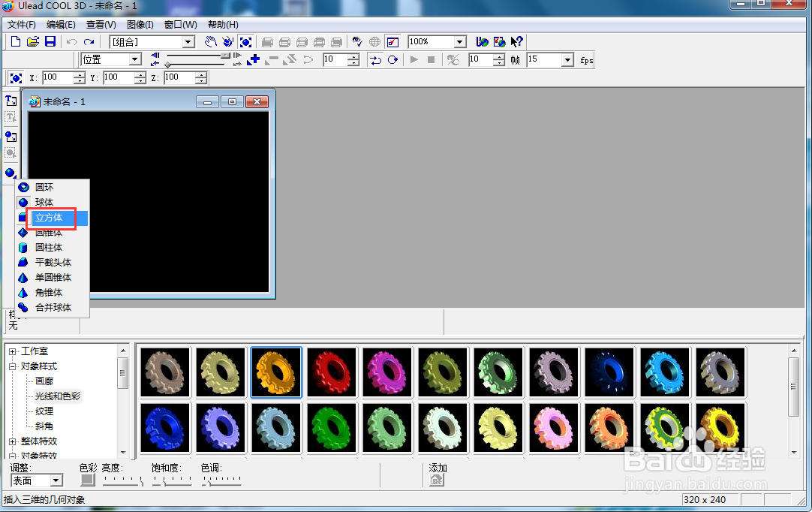812x512 pixels.
Task: Click the Insert geometric object sphere tool
Action: tap(11, 173)
